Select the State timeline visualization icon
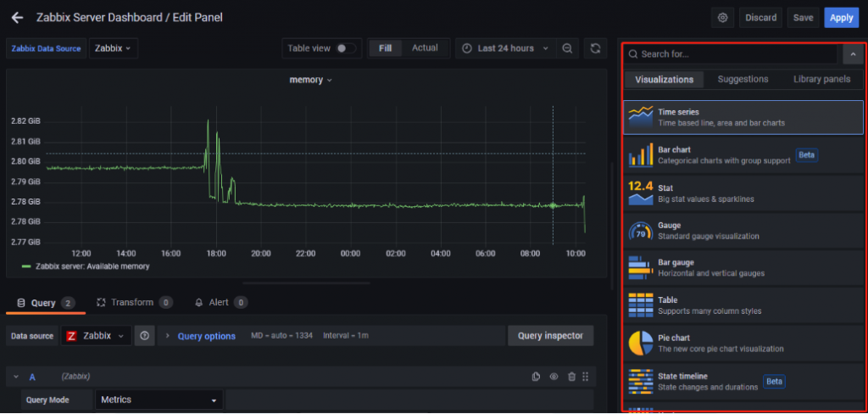Viewport: 868px width, 414px height. [x=641, y=381]
